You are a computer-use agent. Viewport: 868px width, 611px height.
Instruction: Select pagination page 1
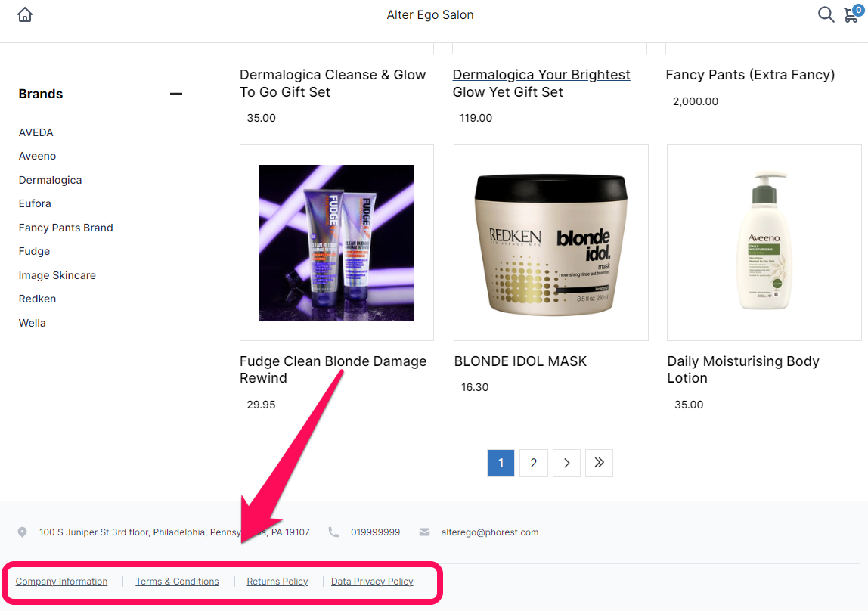point(501,464)
